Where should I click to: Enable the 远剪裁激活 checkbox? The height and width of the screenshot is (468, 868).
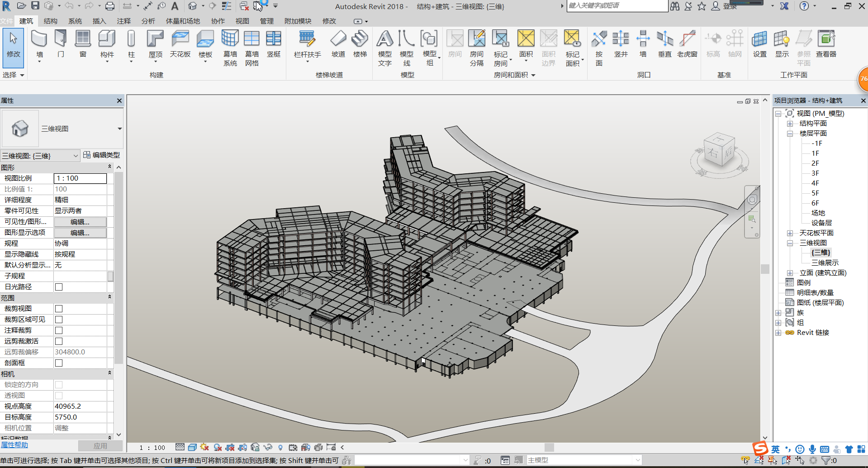click(59, 341)
